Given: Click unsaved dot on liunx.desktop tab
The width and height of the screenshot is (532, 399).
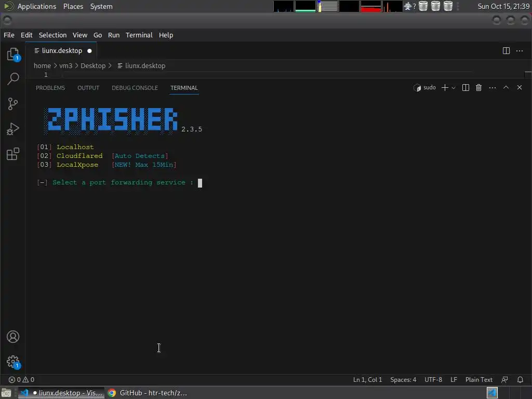Looking at the screenshot, I should 89,51.
